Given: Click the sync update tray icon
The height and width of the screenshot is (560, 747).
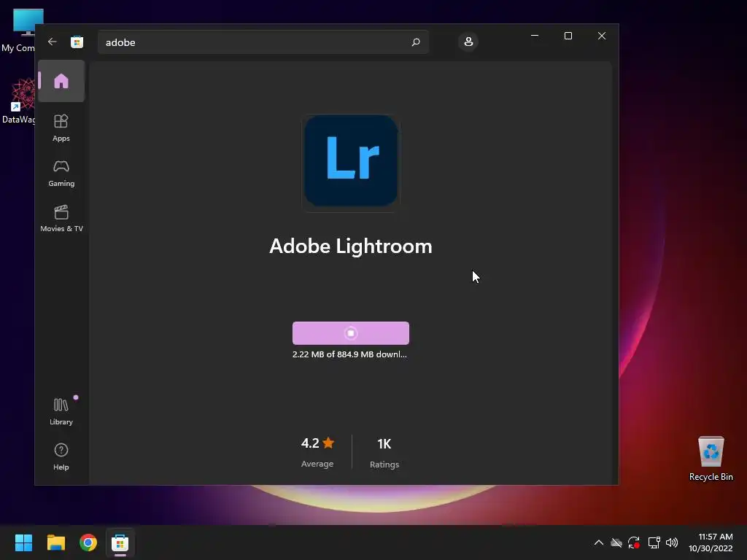Looking at the screenshot, I should coord(634,542).
